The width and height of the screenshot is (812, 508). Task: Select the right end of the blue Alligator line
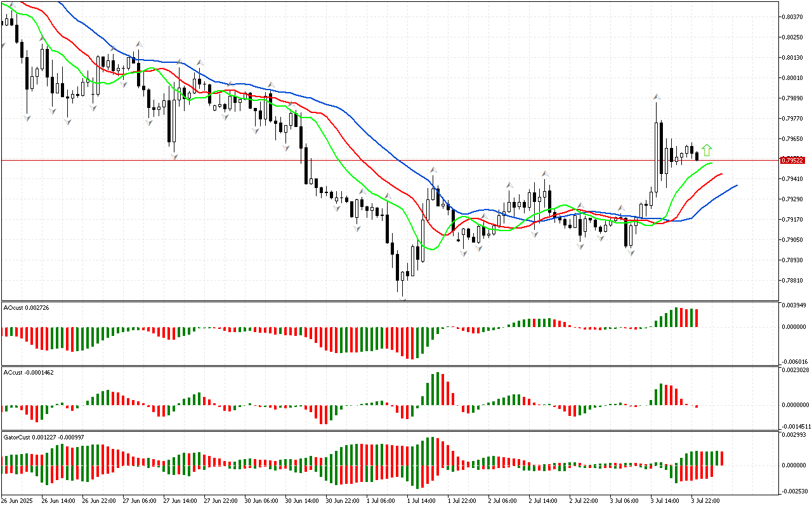pyautogui.click(x=737, y=185)
